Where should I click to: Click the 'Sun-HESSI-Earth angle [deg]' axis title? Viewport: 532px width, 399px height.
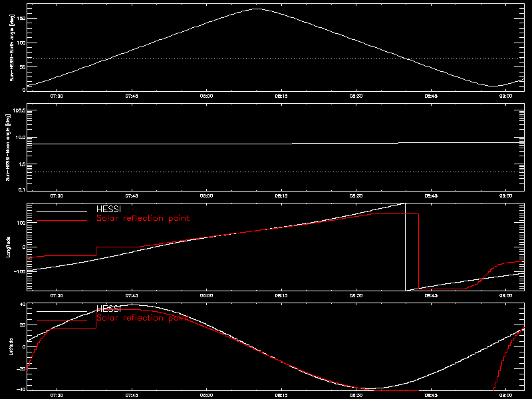(12, 47)
